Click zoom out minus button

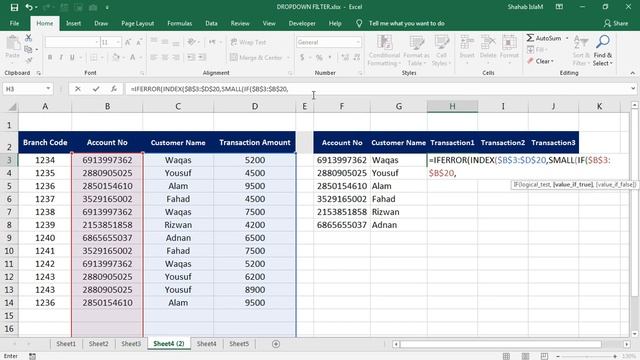click(x=558, y=356)
